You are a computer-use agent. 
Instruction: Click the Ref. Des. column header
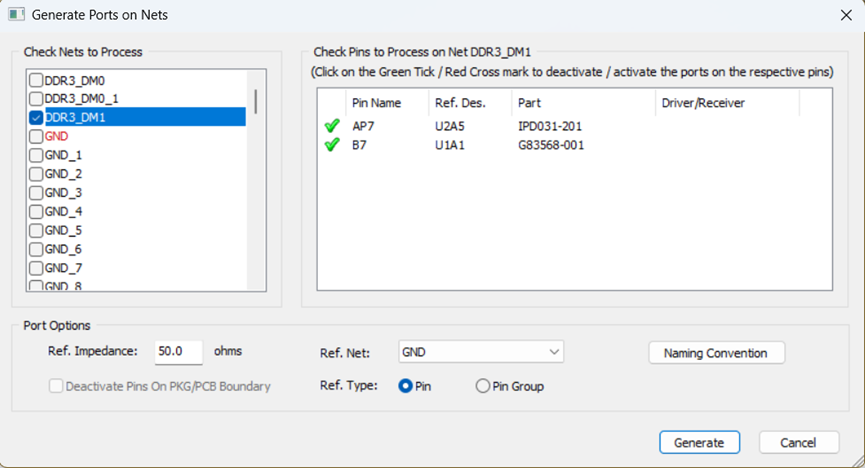[x=458, y=103]
